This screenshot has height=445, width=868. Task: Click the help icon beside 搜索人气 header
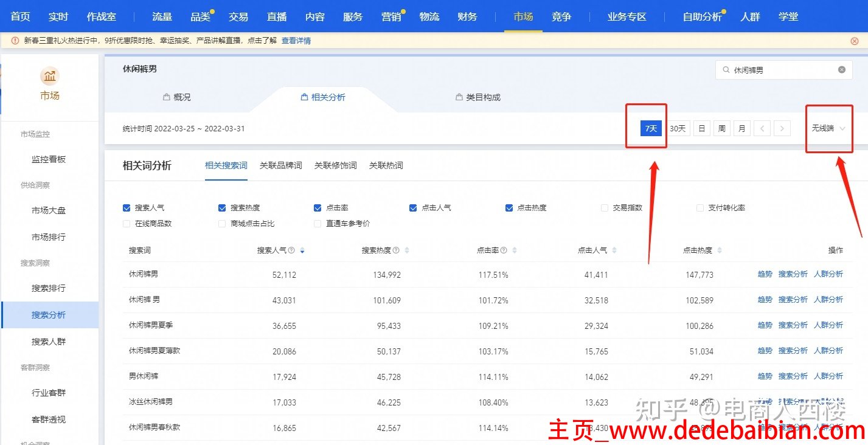click(x=291, y=250)
